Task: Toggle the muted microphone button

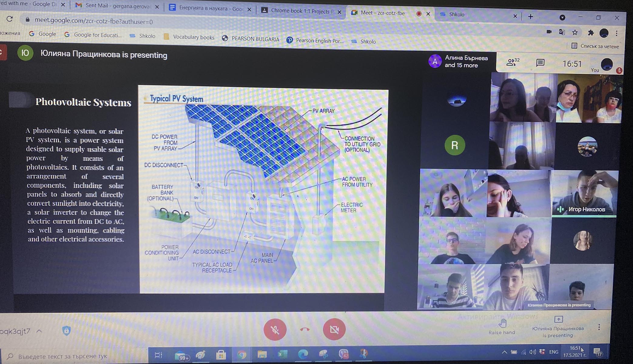Action: pyautogui.click(x=275, y=329)
